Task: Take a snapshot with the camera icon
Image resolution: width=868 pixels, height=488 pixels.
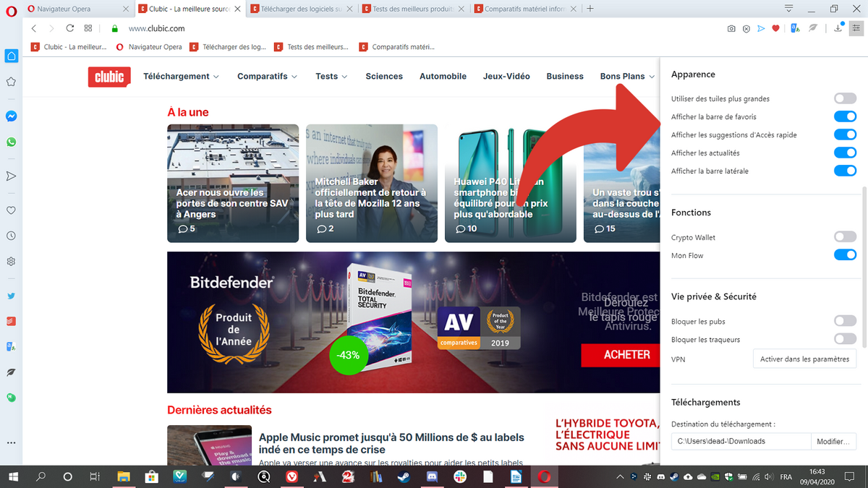Action: [731, 28]
